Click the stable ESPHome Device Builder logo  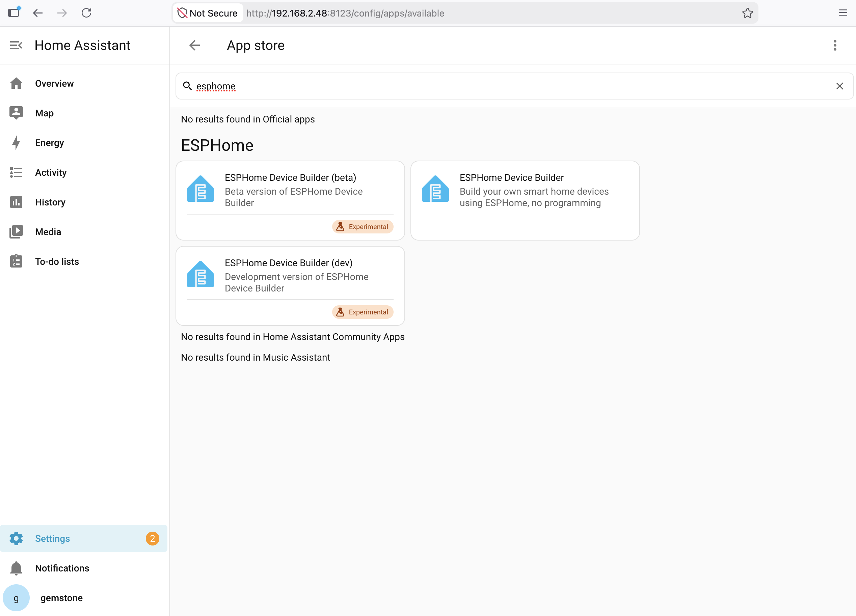tap(435, 189)
